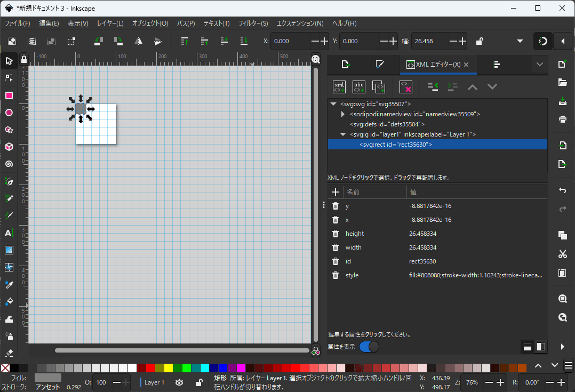
Task: Select the svg:rect rect35630 node
Action: pos(395,145)
